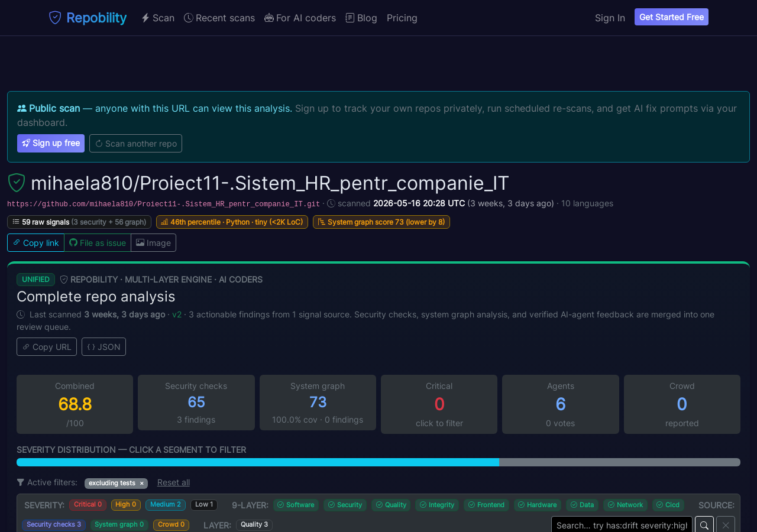This screenshot has width=757, height=532.
Task: Toggle the Critical 0 severity chip
Action: coord(88,505)
